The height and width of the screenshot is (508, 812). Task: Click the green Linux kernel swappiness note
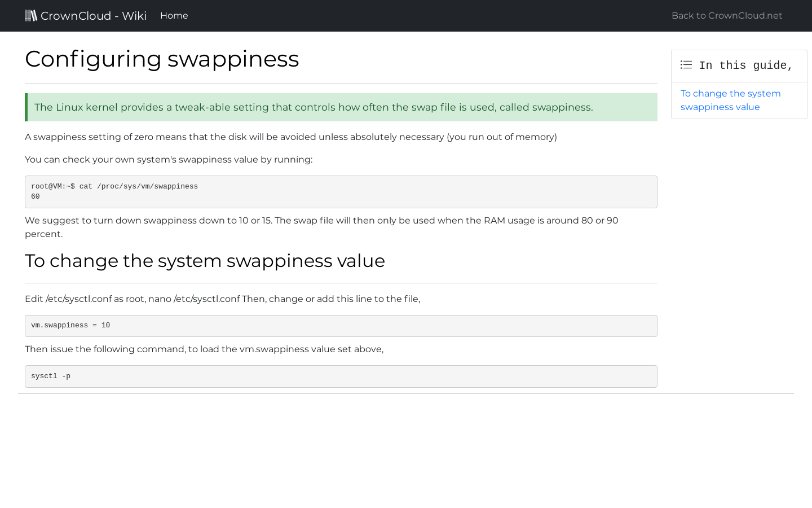coord(341,107)
